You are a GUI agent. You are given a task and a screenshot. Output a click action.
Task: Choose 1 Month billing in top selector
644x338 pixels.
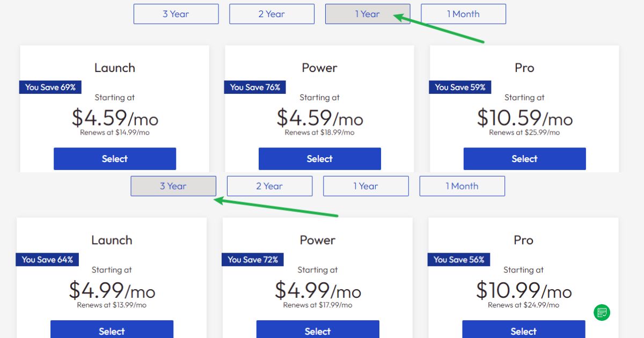pos(463,13)
